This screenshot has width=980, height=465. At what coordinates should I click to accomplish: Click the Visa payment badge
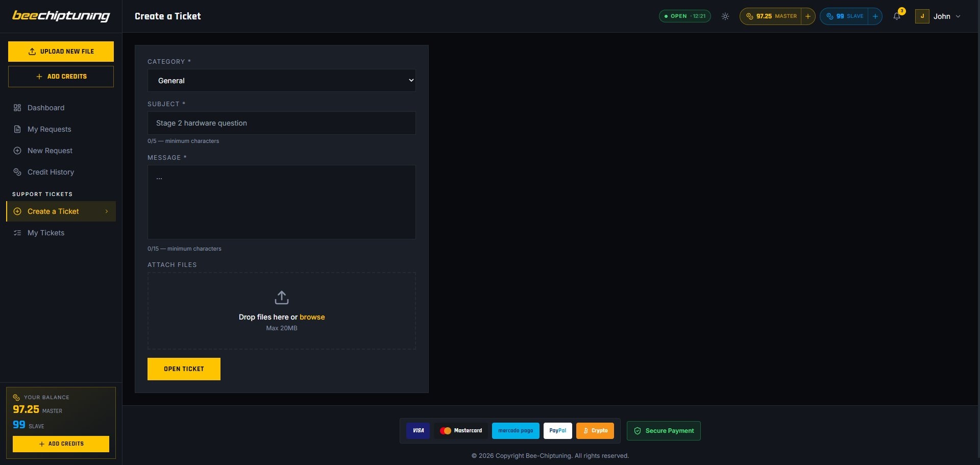418,431
